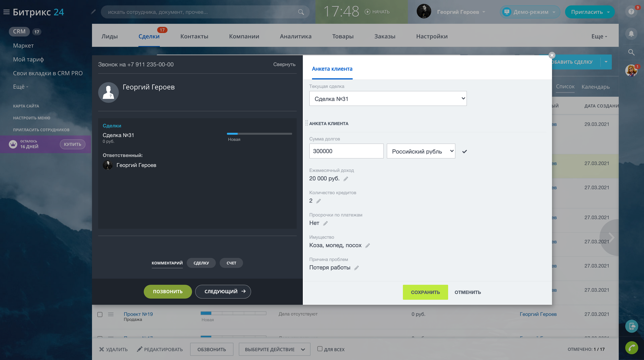Open the Текущая сделка dropdown
The image size is (644, 360).
388,98
